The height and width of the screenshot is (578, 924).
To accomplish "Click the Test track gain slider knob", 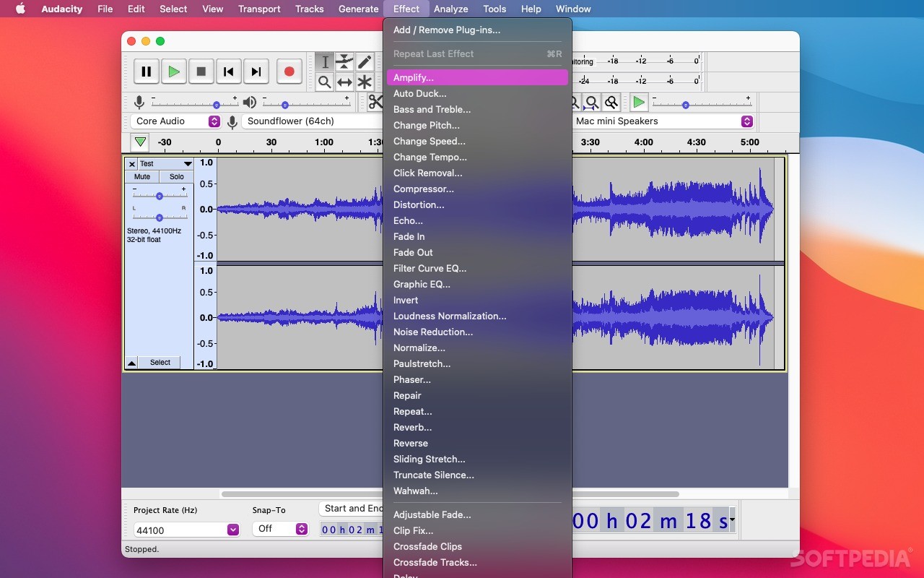I will click(x=160, y=196).
